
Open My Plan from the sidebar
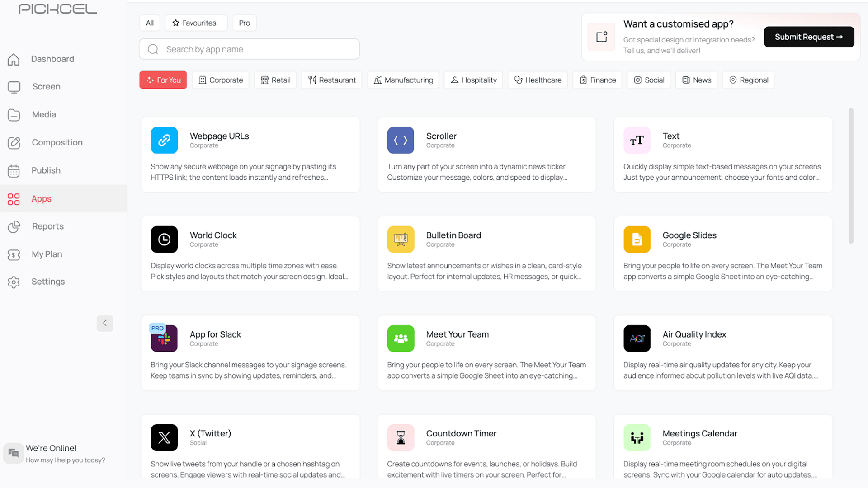(x=47, y=254)
